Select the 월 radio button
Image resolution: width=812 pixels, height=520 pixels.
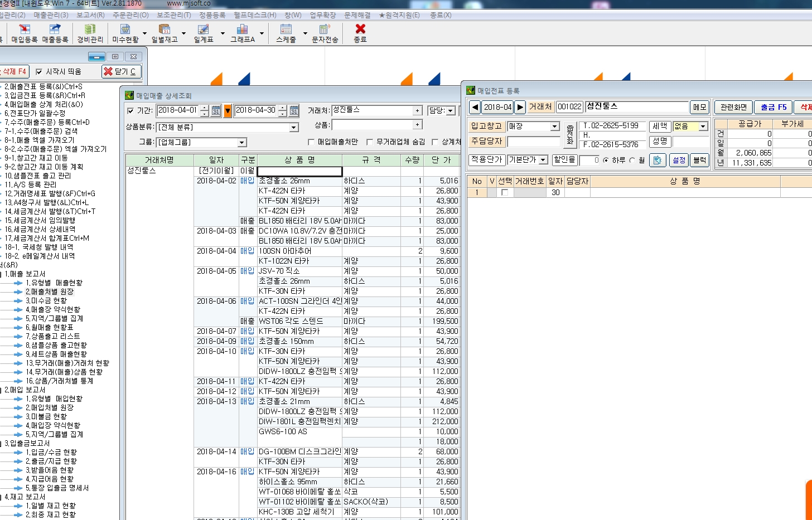[632, 161]
